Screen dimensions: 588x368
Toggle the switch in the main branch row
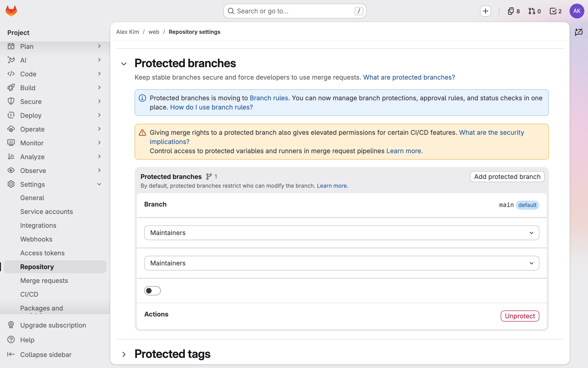click(x=152, y=290)
